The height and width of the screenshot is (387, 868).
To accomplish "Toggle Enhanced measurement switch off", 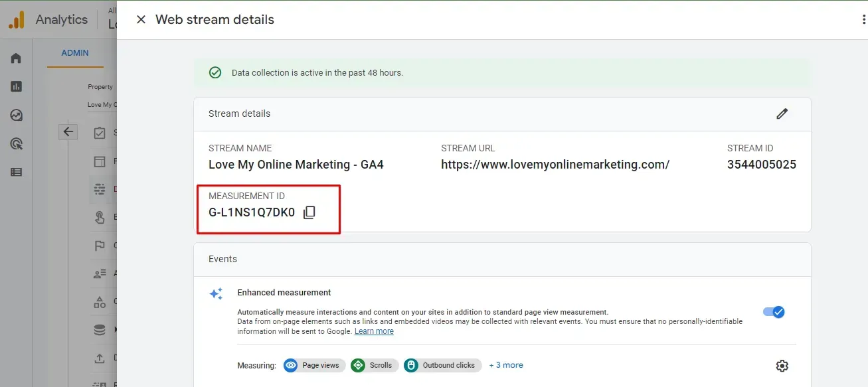I will [774, 312].
